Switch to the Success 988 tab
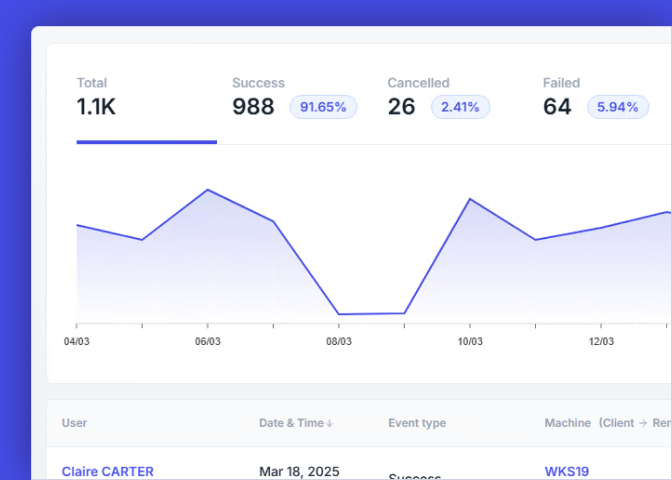 tap(294, 98)
